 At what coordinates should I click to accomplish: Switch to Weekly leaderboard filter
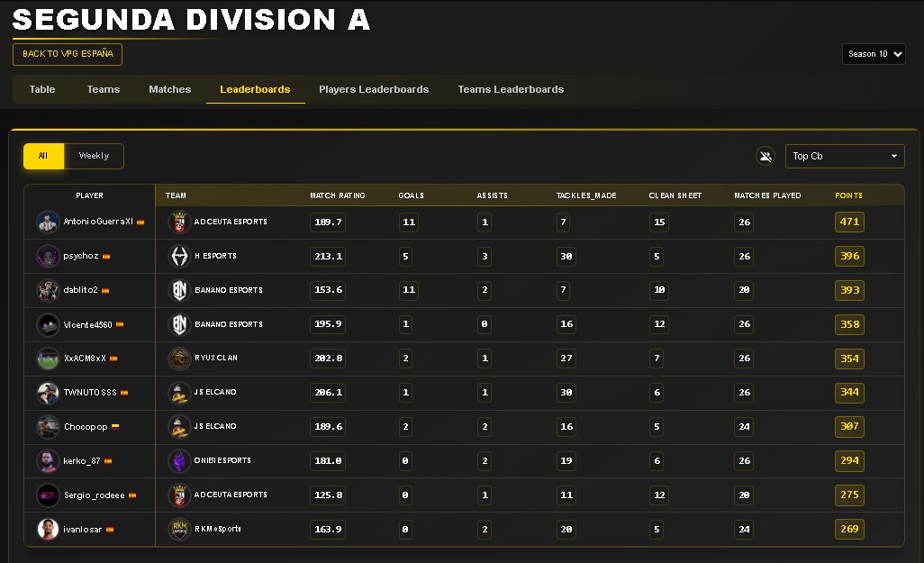pyautogui.click(x=94, y=156)
